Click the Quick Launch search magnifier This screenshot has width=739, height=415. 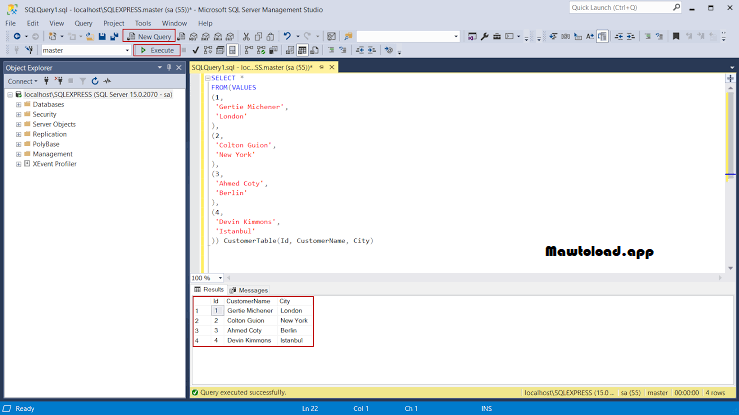(676, 7)
